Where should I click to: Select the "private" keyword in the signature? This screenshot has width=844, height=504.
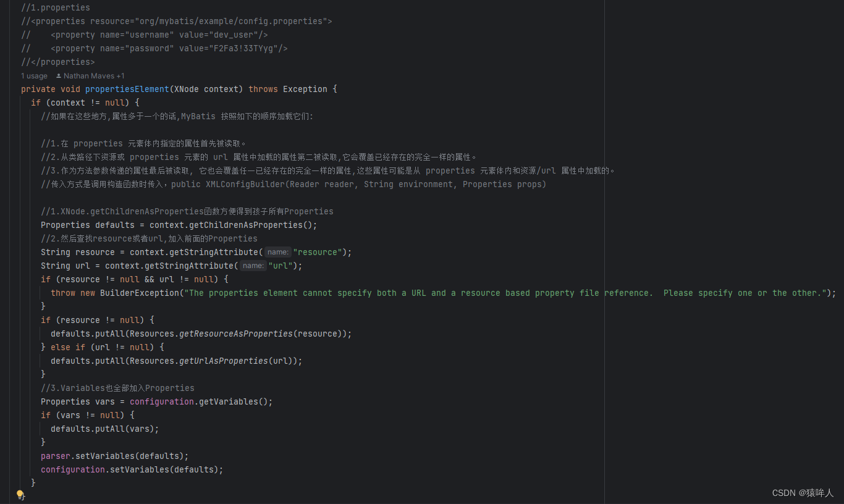(x=38, y=89)
